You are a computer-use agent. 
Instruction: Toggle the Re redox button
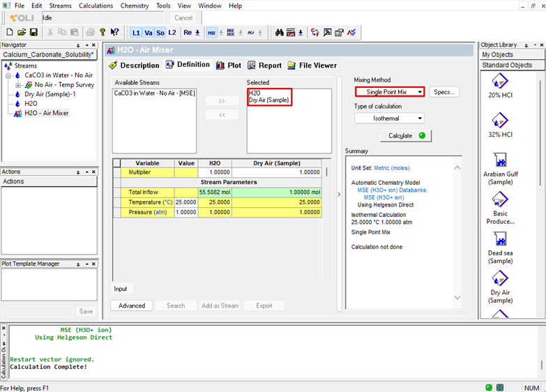pos(188,33)
